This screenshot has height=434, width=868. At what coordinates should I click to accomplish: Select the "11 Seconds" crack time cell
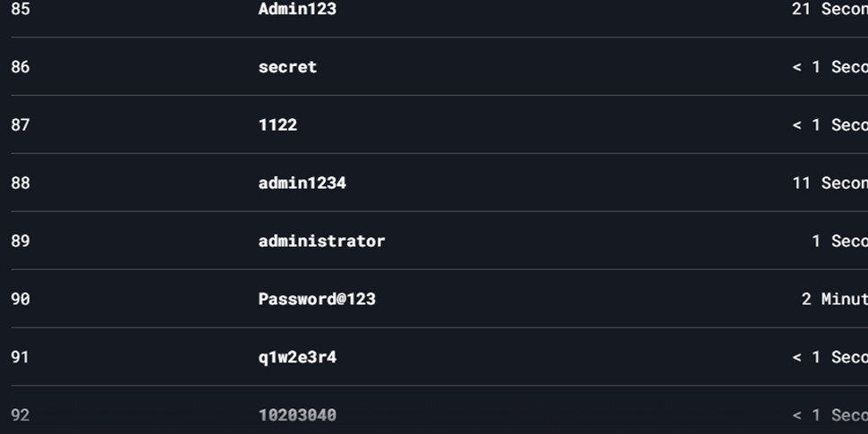830,183
